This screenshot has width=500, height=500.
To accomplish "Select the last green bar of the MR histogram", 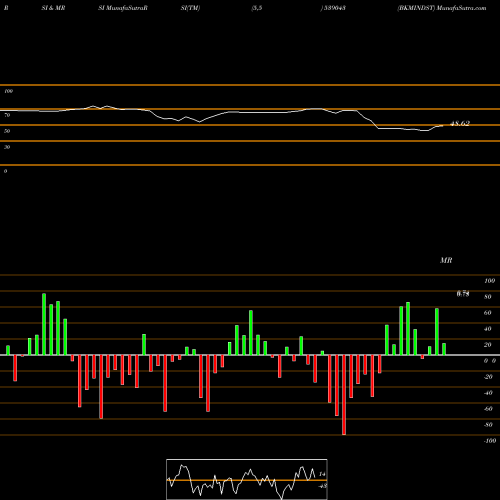I will point(444,349).
